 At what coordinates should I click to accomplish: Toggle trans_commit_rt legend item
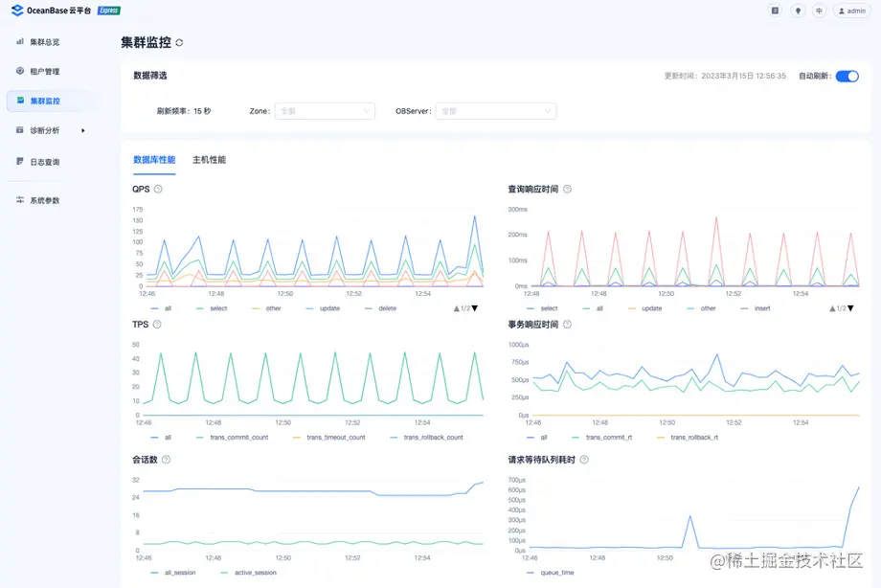point(601,437)
